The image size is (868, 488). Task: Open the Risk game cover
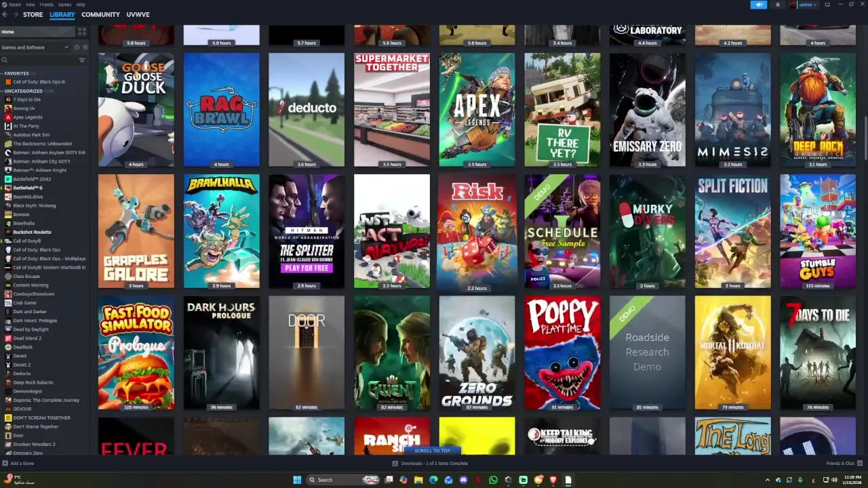tap(477, 231)
